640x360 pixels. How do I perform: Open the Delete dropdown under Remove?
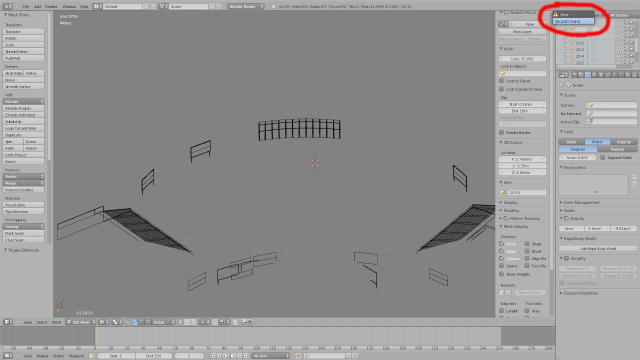24,176
